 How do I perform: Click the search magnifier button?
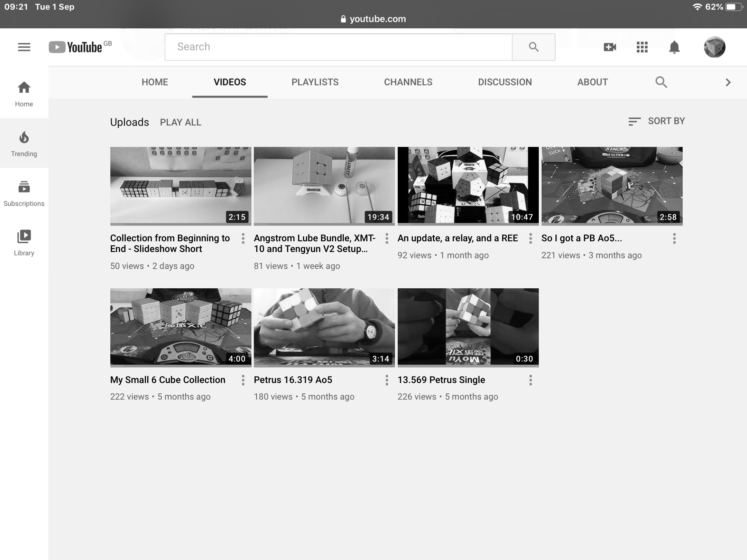click(x=534, y=47)
